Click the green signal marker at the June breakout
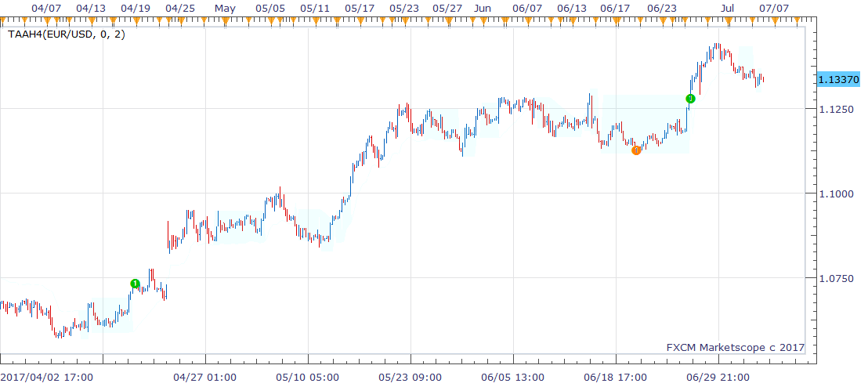This screenshot has height=387, width=868. pyautogui.click(x=690, y=99)
